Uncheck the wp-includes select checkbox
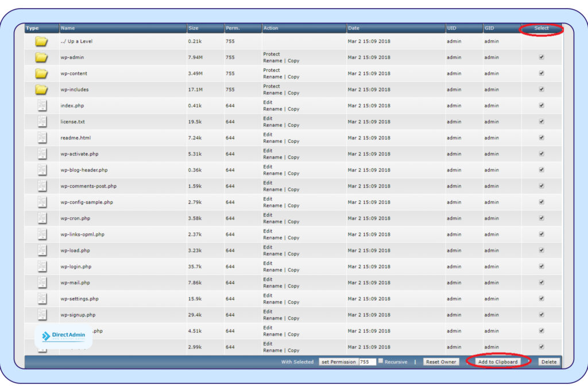Image resolution: width=588 pixels, height=392 pixels. [x=541, y=90]
